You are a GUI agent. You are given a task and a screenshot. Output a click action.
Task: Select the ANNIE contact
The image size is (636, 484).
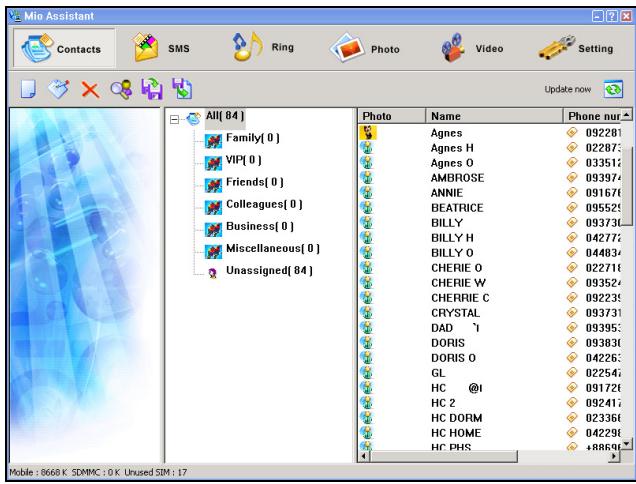click(x=447, y=193)
